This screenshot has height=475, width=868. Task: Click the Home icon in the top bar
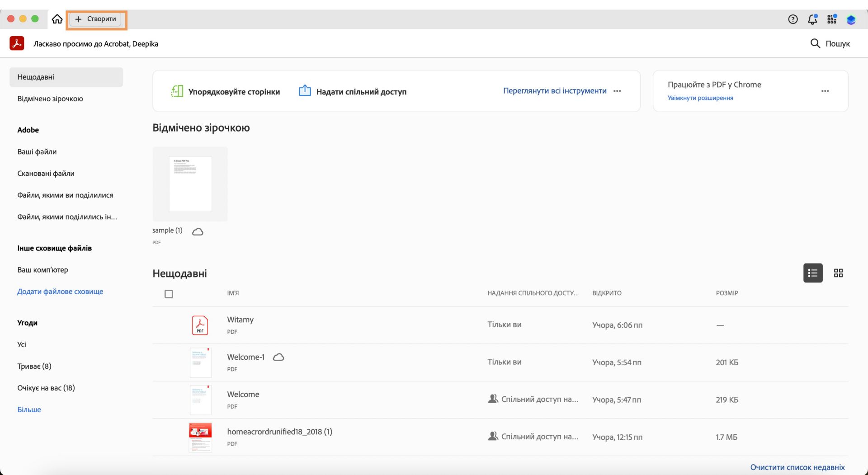pos(57,19)
